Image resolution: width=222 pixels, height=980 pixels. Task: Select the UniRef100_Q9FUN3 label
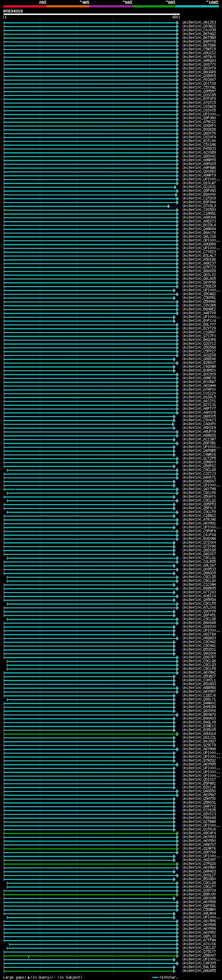(x=199, y=118)
